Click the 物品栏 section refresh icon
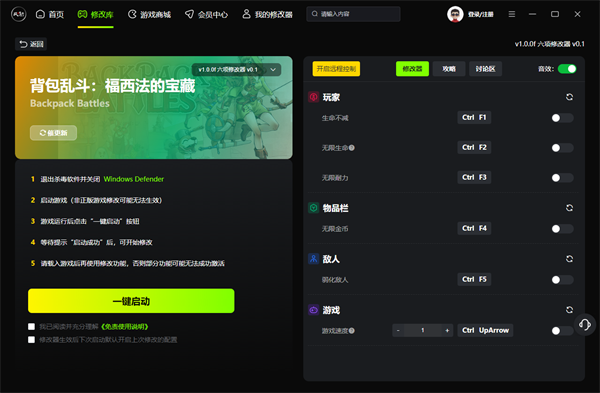This screenshot has height=393, width=600. 569,208
